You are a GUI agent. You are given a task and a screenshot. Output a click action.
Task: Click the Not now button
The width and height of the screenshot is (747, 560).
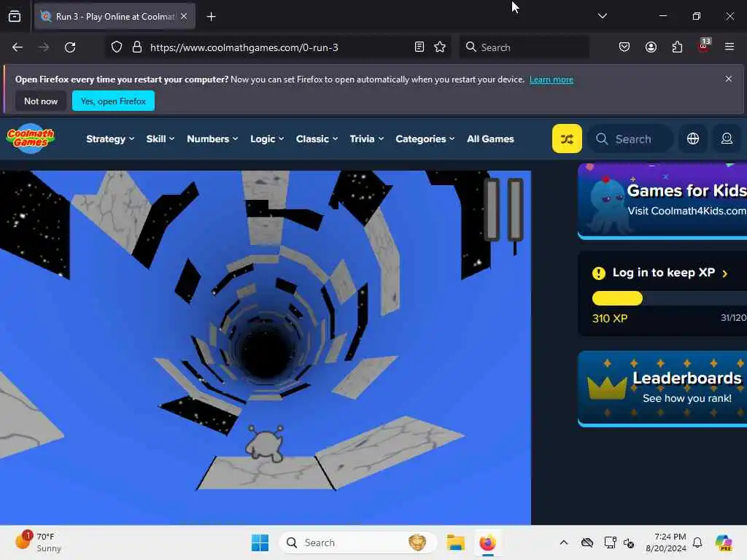[41, 101]
